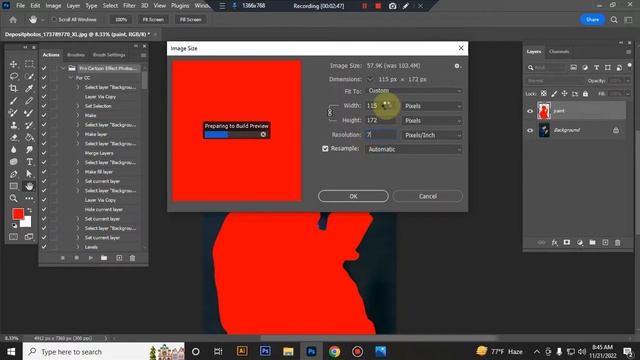This screenshot has height=360, width=640.
Task: Open the File menu
Action: [20, 6]
